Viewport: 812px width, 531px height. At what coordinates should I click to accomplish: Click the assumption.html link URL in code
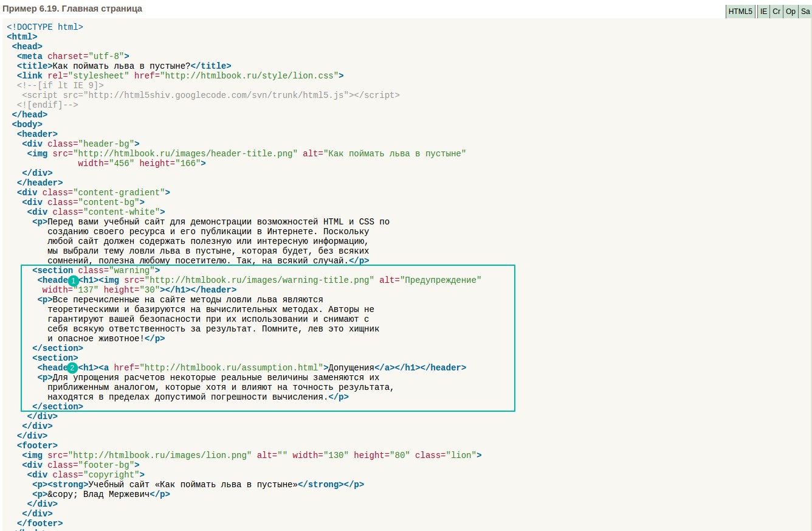(232, 367)
